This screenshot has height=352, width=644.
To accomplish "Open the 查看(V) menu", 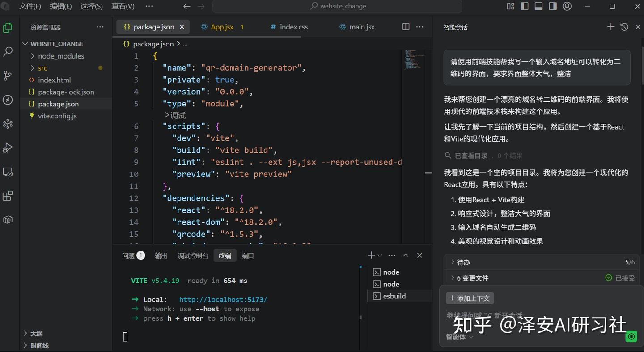I will tap(123, 6).
